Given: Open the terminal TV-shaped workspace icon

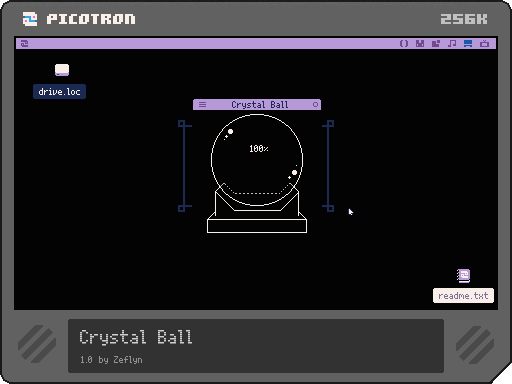Looking at the screenshot, I should 484,44.
